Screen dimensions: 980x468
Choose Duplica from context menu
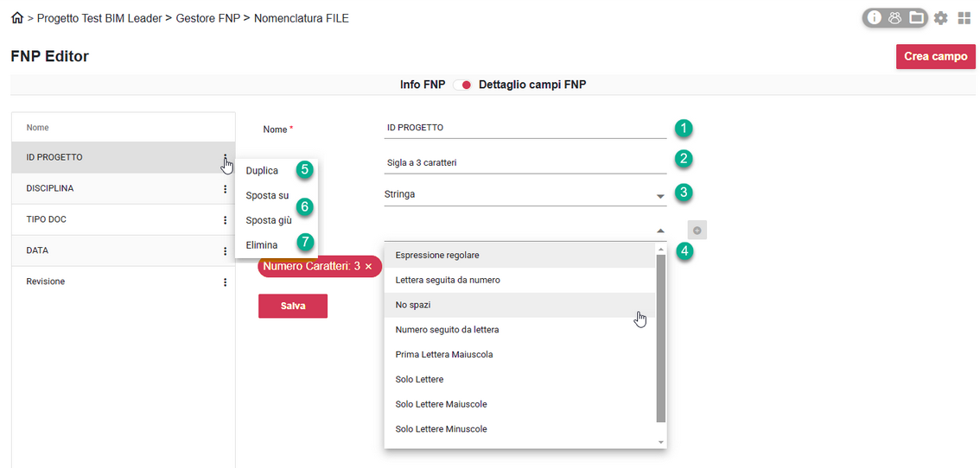click(262, 171)
